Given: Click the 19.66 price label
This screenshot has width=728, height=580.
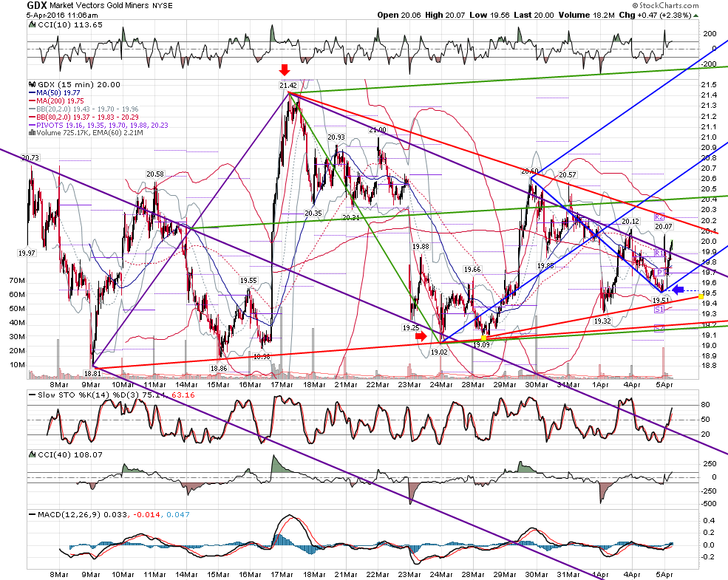Looking at the screenshot, I should 472,269.
